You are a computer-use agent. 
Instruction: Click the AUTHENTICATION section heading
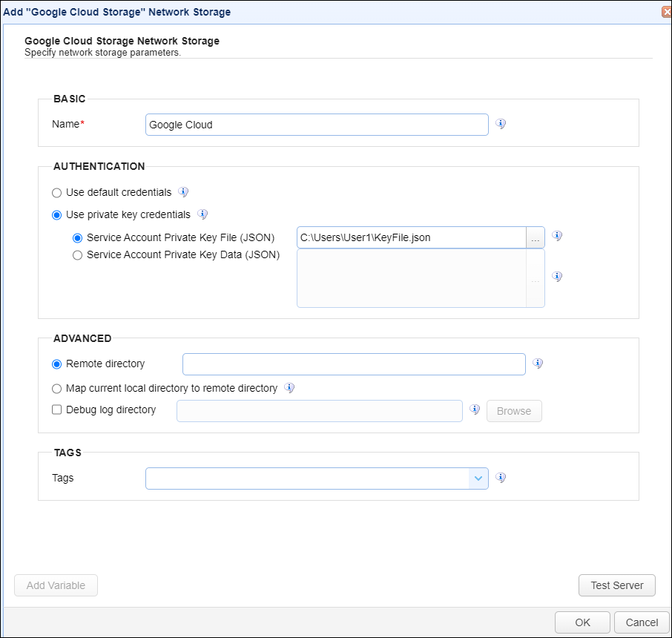pyautogui.click(x=99, y=166)
